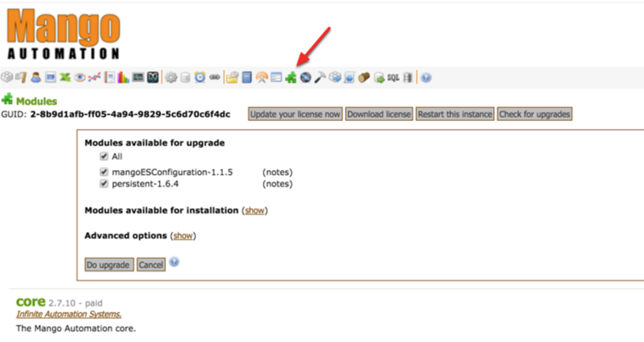Open the blue form list icon
The image size is (644, 342).
tap(276, 77)
